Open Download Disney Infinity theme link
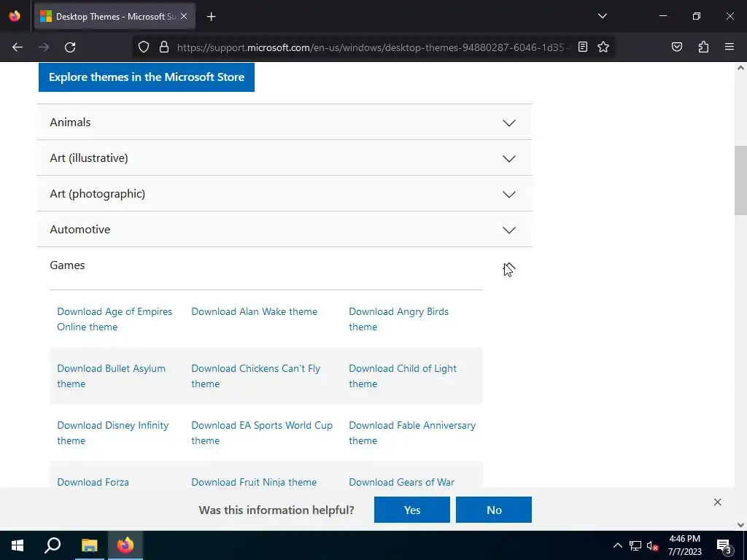Screen dimensions: 747x560 (x=112, y=432)
